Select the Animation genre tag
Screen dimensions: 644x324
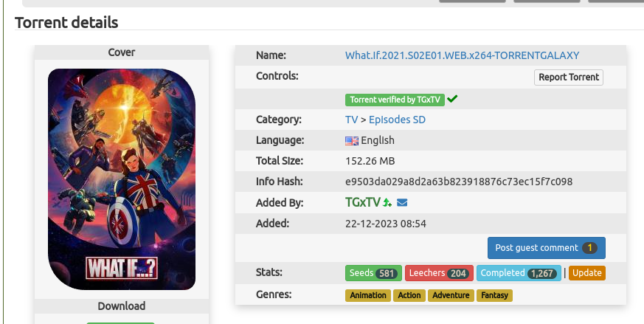(x=368, y=295)
